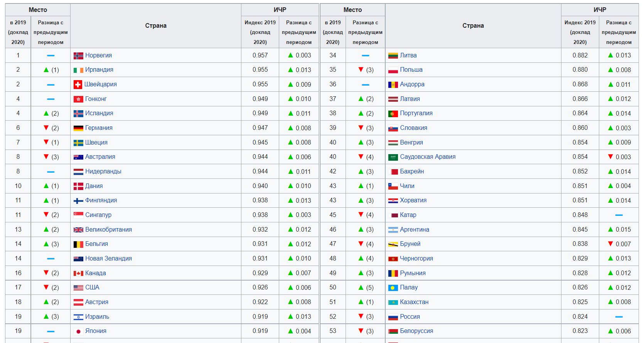Click the Canada flag icon
Screen dimensions: 644x343
coord(78,273)
